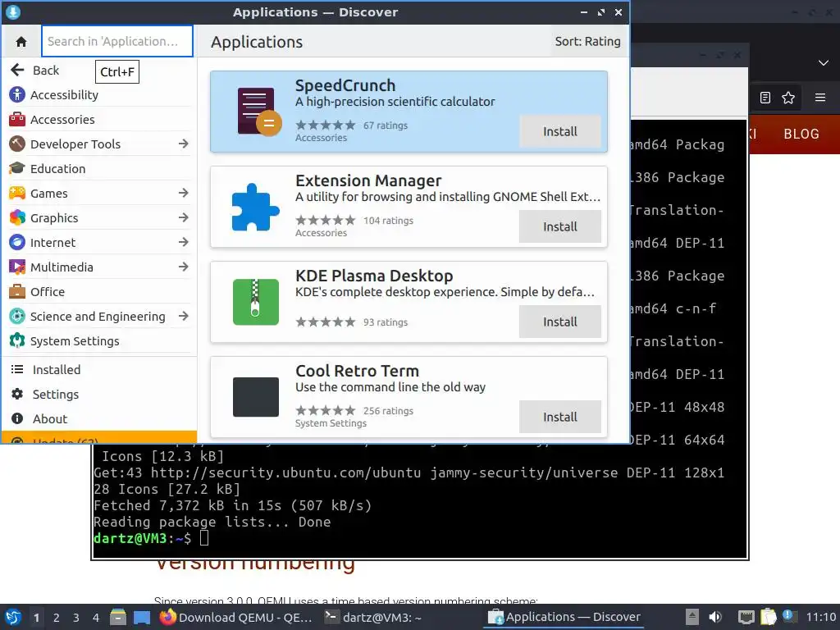Screen dimensions: 840x630
Task: Activate Download QEMU Firefox taskbar entry
Action: pos(235,617)
